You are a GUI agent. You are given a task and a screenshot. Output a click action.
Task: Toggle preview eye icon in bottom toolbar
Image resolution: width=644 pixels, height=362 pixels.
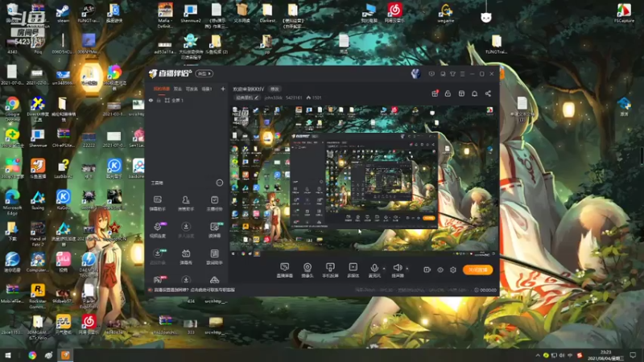pos(440,269)
